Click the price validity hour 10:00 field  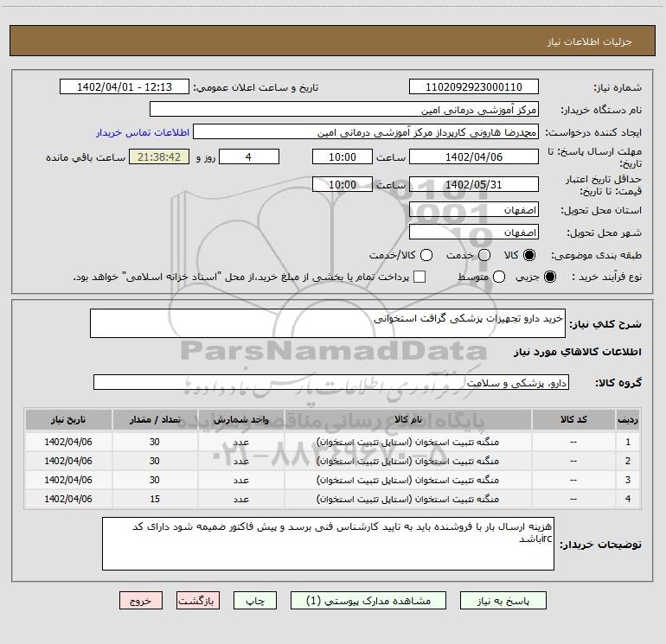coord(343,184)
